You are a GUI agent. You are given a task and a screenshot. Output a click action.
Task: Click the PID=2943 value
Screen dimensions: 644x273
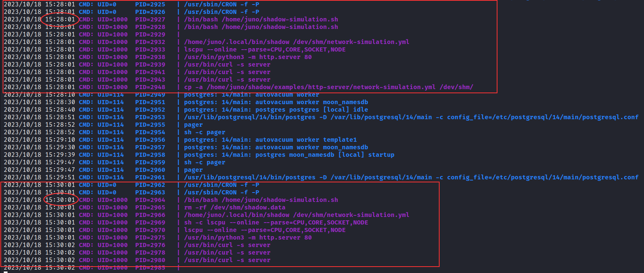point(150,80)
